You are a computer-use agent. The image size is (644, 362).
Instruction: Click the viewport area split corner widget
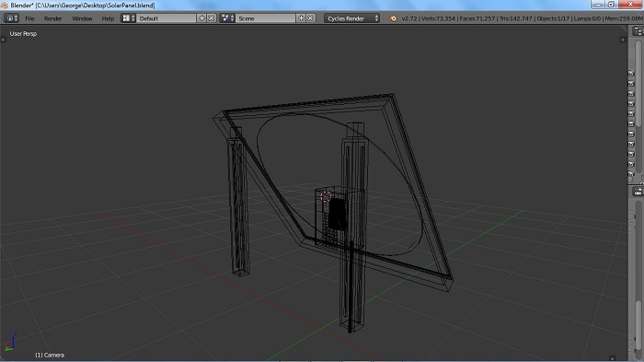pos(625,29)
